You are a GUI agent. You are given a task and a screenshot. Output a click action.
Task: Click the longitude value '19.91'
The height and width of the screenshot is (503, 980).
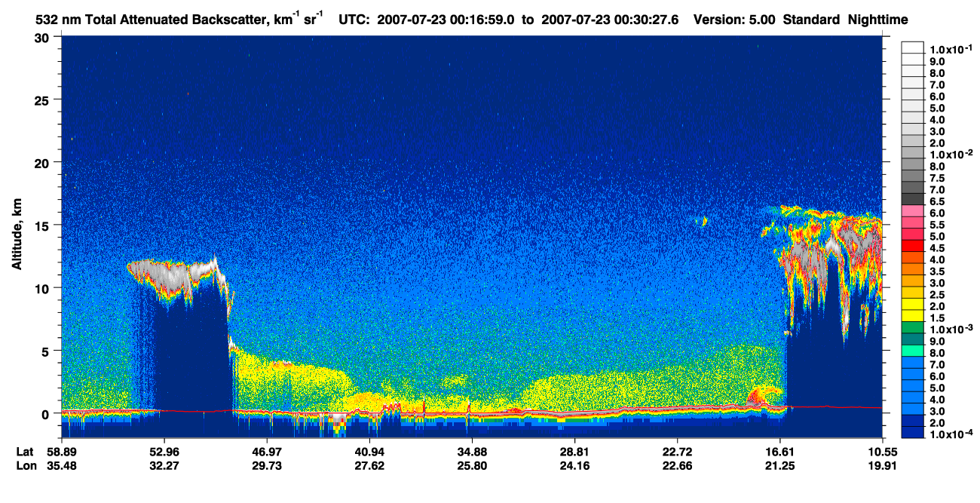click(882, 465)
